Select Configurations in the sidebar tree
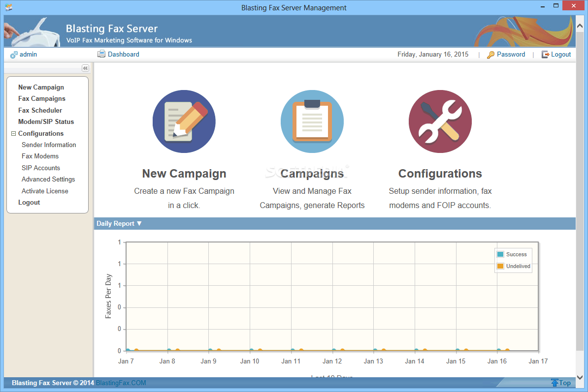Screen dimensions: 588x392 click(41, 134)
